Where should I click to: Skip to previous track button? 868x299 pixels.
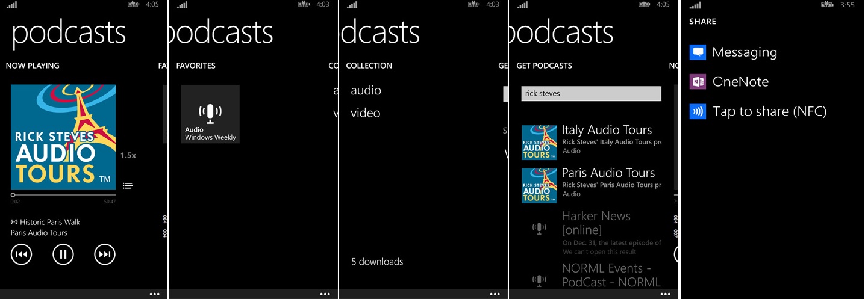pos(21,254)
